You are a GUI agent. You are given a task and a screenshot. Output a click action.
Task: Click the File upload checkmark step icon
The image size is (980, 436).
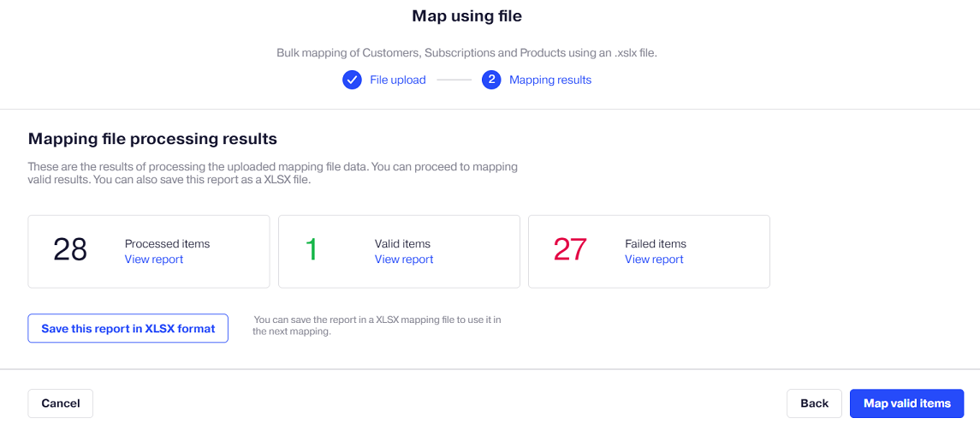(x=352, y=80)
